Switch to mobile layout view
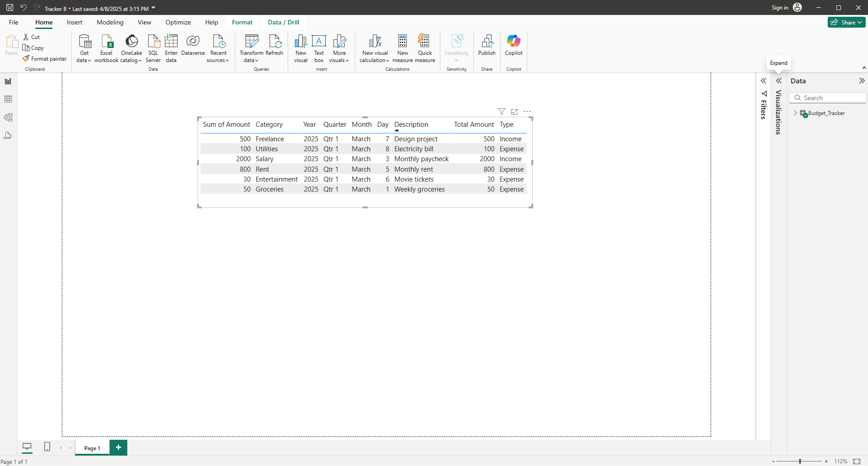Screen dimensions: 868x466 point(47,447)
